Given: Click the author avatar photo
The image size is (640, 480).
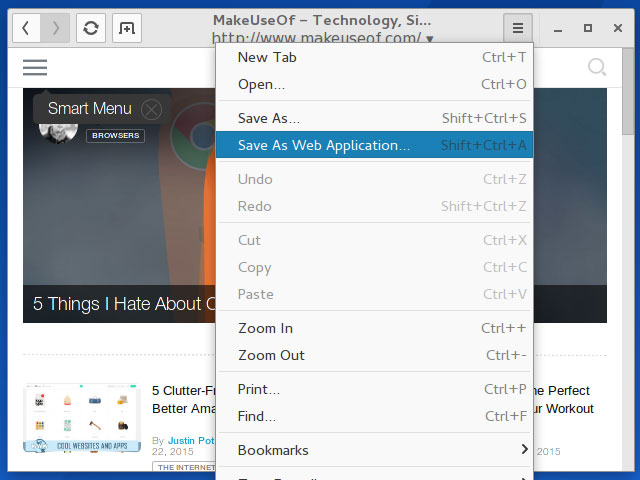Looking at the screenshot, I should pos(58,133).
